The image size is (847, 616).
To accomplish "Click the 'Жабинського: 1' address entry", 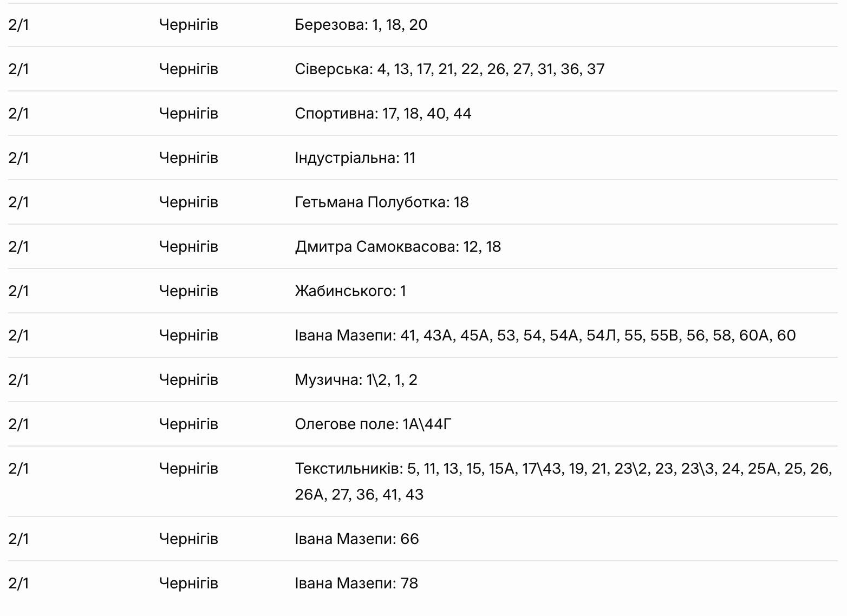I will [350, 291].
